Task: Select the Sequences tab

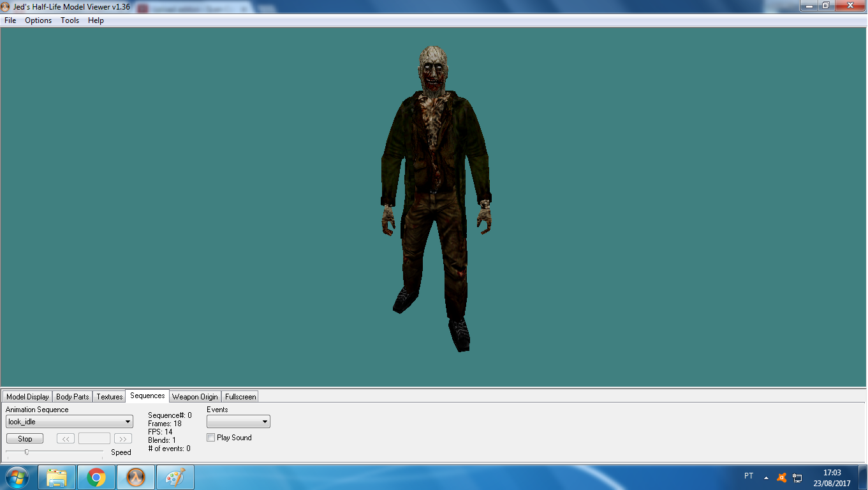Action: click(x=147, y=396)
